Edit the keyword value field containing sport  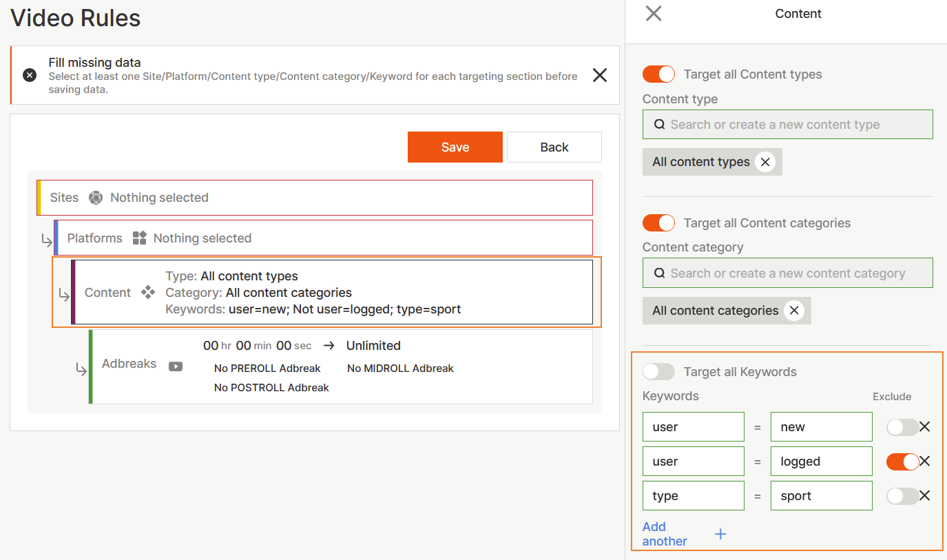tap(821, 496)
